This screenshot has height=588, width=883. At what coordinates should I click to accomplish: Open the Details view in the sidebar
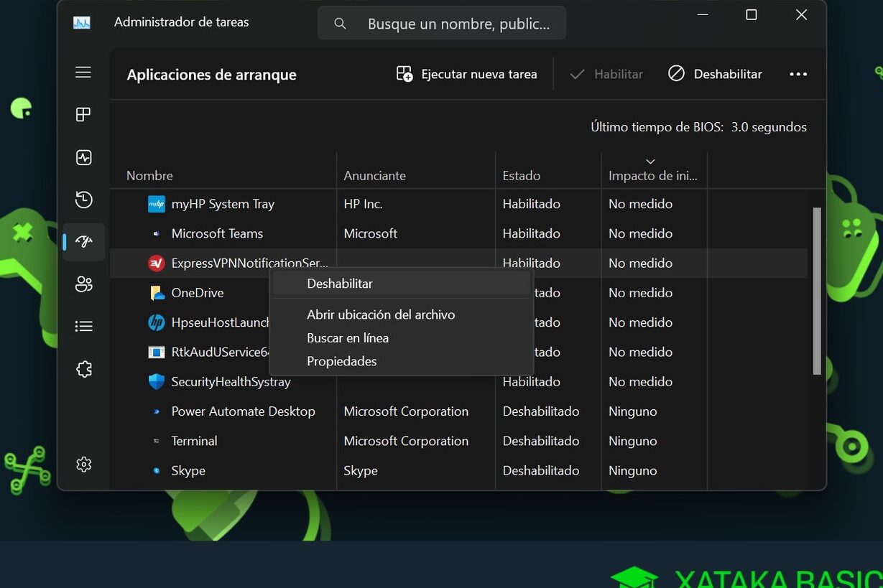[x=83, y=326]
